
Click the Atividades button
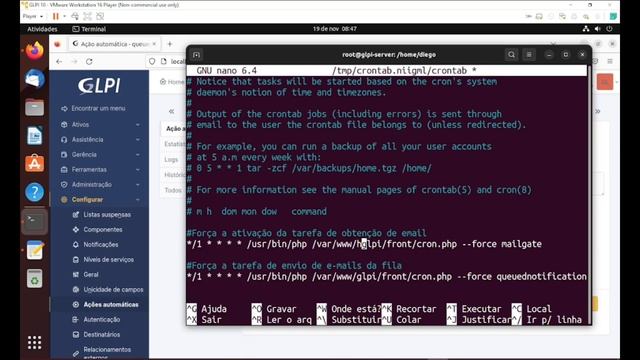42,29
